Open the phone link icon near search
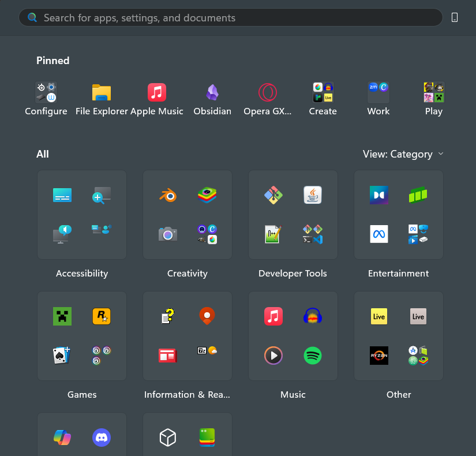476x456 pixels. click(455, 17)
